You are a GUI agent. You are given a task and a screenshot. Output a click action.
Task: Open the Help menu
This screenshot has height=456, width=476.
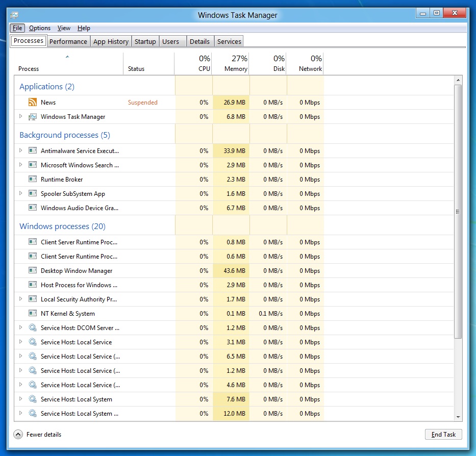point(84,28)
